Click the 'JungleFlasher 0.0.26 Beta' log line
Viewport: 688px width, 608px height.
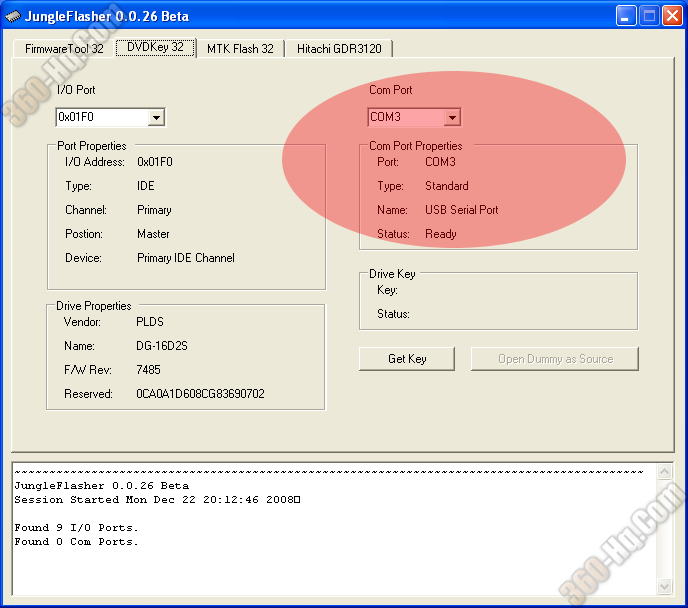pyautogui.click(x=101, y=486)
